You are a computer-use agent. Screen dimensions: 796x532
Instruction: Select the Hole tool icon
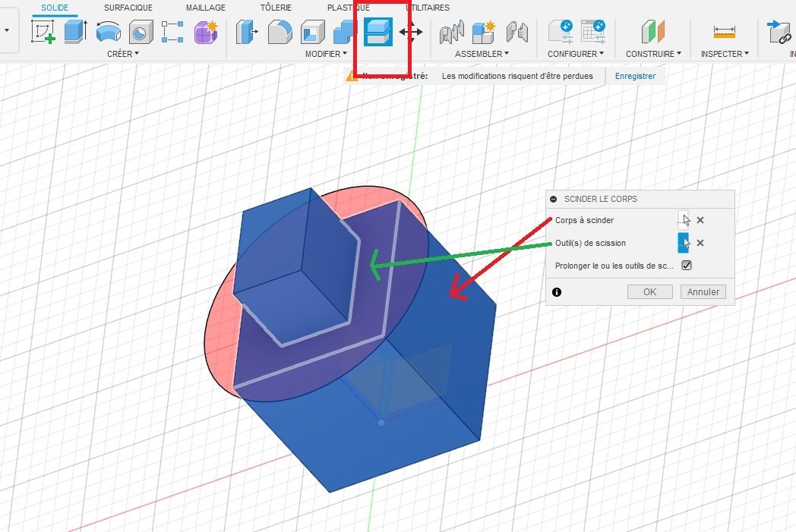(141, 31)
